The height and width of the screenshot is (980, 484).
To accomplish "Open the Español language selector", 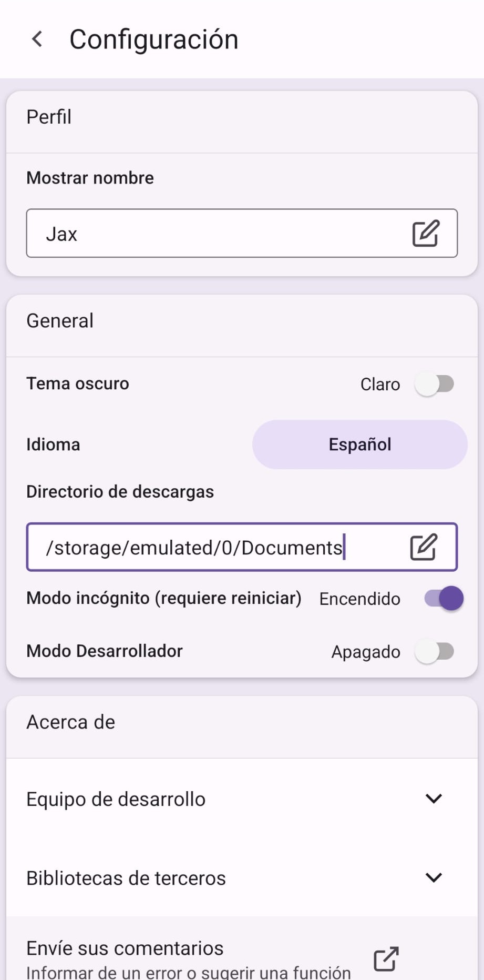I will pos(359,444).
